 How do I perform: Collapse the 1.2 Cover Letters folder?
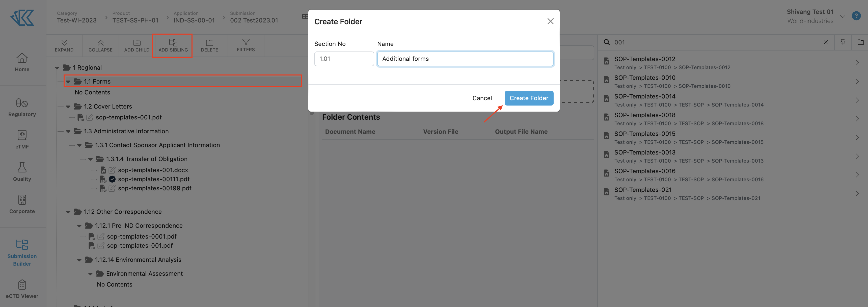tap(68, 107)
